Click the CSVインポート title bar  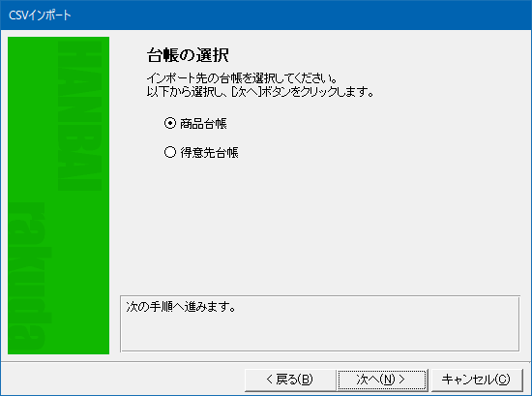tap(266, 15)
